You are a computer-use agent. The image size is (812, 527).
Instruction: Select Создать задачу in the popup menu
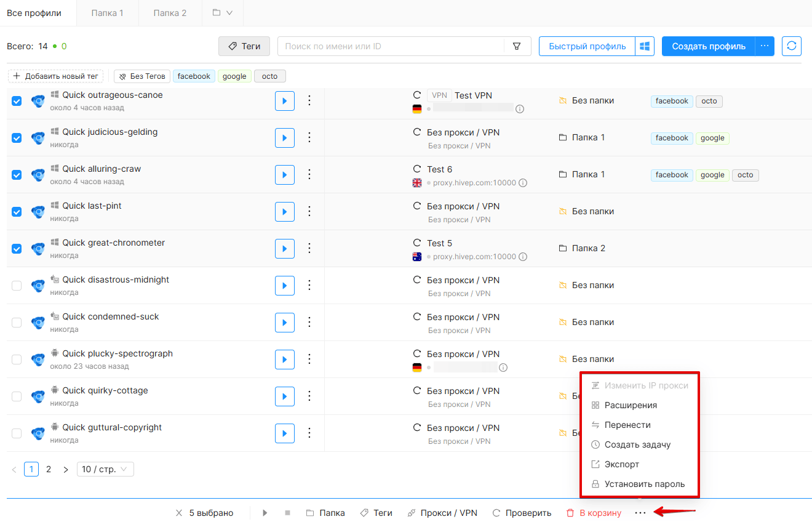(639, 445)
